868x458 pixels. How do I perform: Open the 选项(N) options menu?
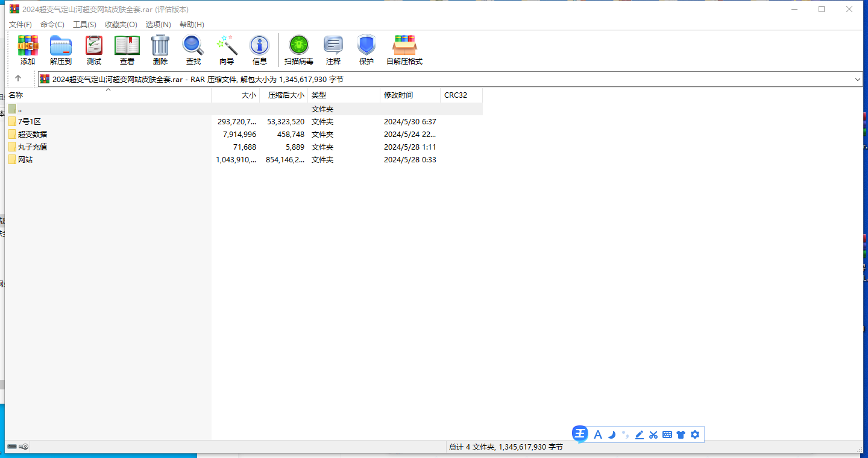click(x=159, y=25)
